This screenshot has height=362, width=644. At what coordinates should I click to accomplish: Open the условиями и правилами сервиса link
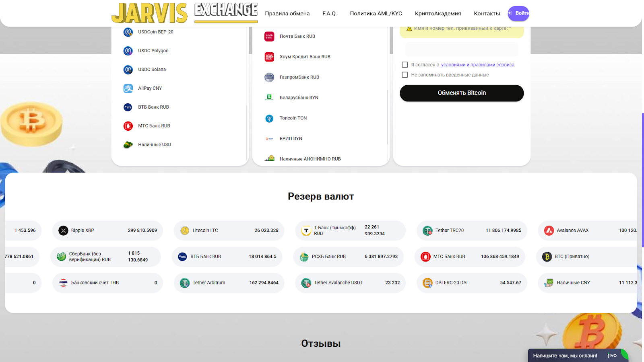pyautogui.click(x=478, y=65)
